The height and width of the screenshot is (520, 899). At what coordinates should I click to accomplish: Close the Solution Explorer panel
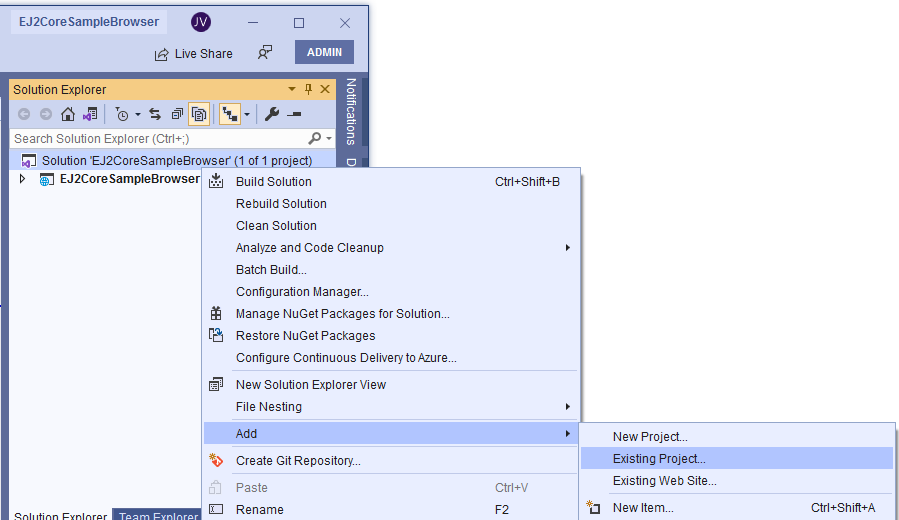click(325, 89)
